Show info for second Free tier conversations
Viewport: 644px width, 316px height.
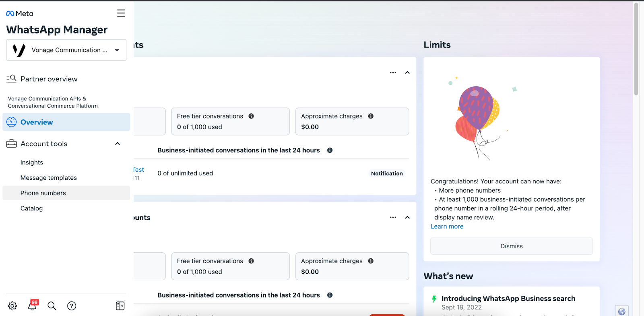click(x=251, y=261)
